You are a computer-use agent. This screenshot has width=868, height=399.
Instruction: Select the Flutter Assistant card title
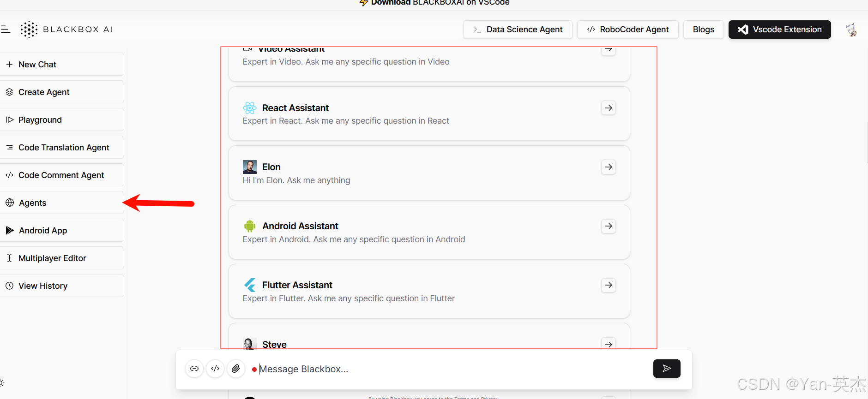click(297, 285)
